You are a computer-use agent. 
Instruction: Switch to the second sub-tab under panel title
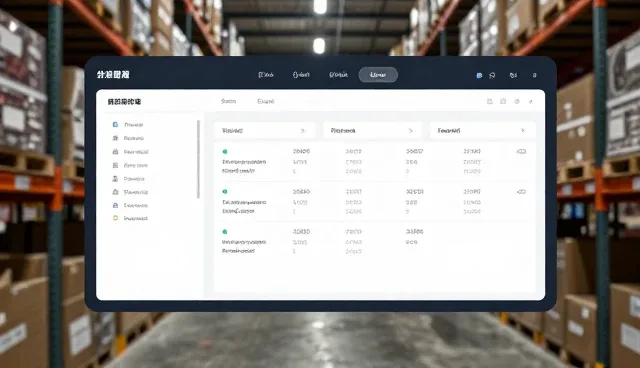(x=266, y=101)
